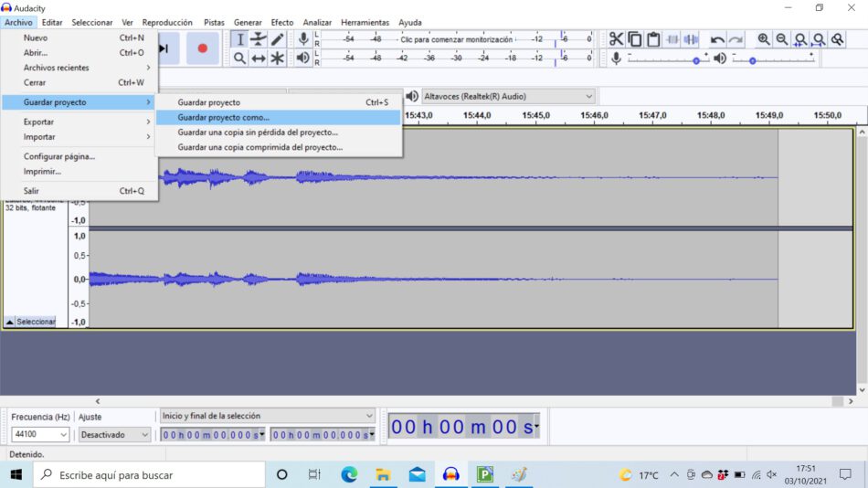Click the taskbar search box
This screenshot has height=488, width=868.
pyautogui.click(x=150, y=474)
